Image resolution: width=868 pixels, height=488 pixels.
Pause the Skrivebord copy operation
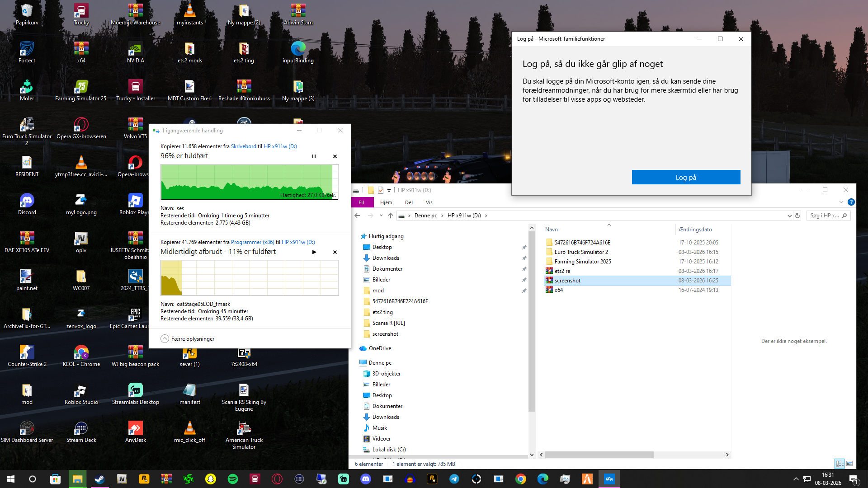click(314, 156)
